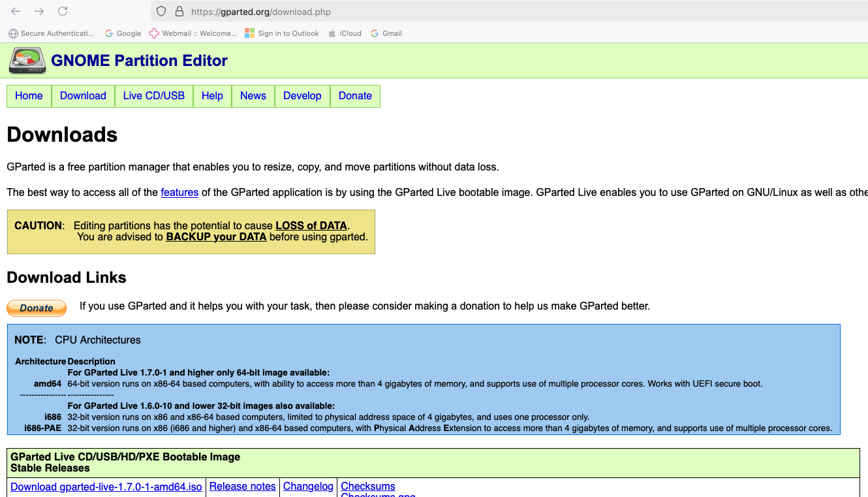The width and height of the screenshot is (868, 497).
Task: Download gparted-live-1.7.0-1-amd64.iso
Action: point(106,487)
